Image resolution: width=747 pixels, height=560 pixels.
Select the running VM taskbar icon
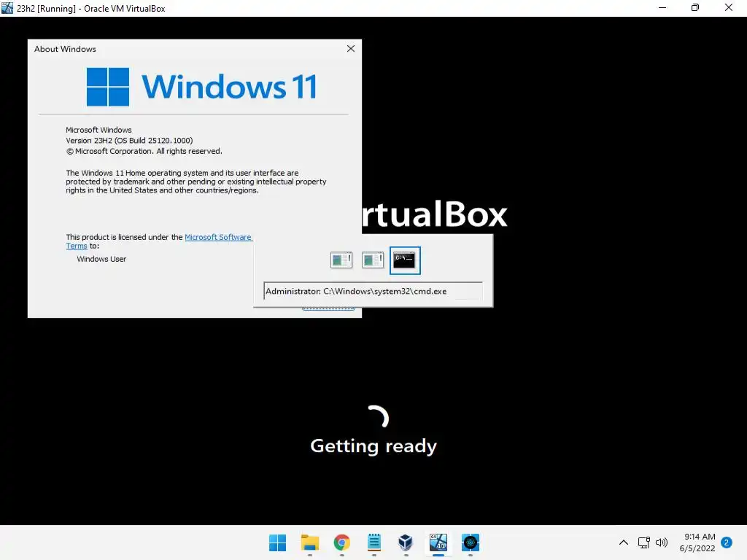point(438,542)
